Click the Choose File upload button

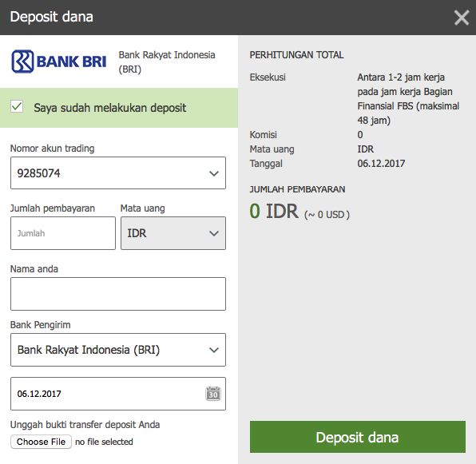click(x=41, y=442)
